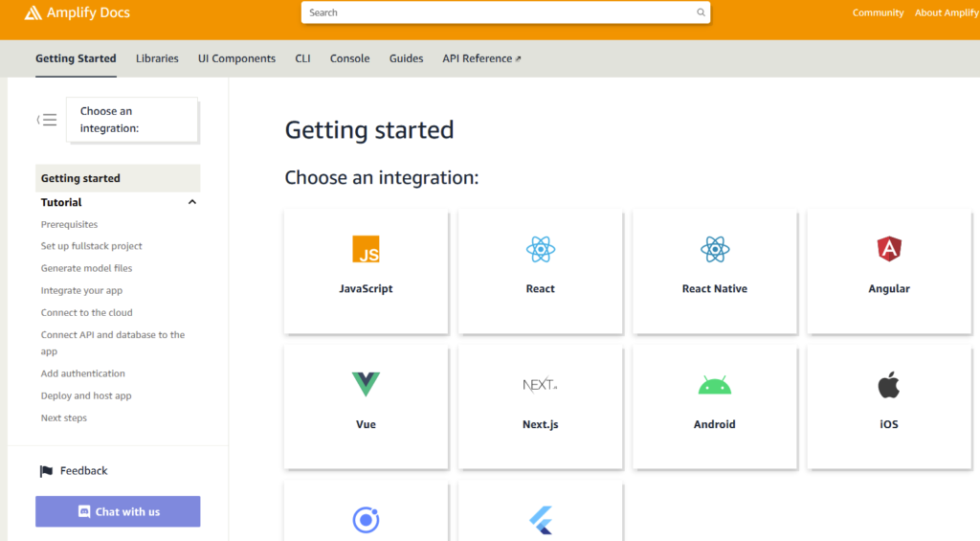
Task: Click the Amplify Docs title text
Action: click(x=88, y=12)
